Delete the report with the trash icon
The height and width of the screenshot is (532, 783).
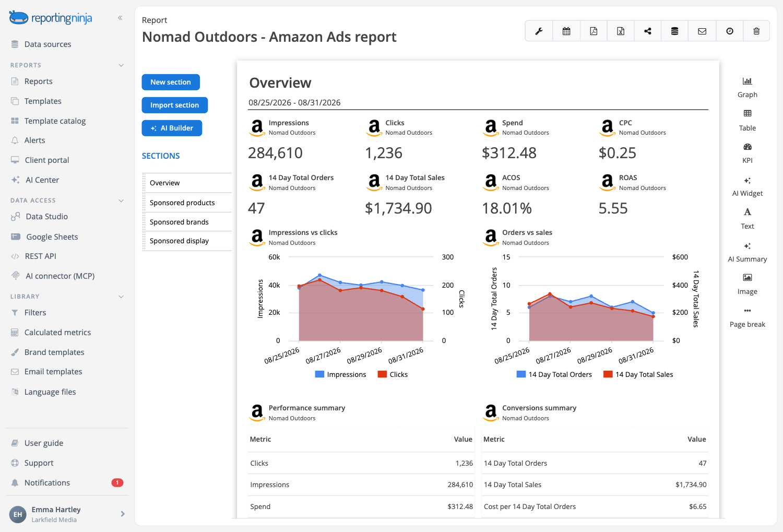pyautogui.click(x=756, y=31)
